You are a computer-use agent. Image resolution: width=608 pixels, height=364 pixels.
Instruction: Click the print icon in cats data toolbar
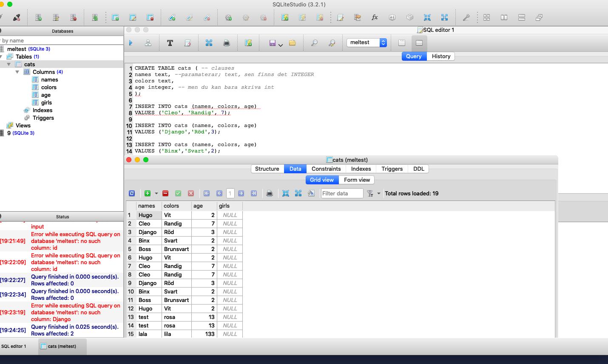pos(270,193)
